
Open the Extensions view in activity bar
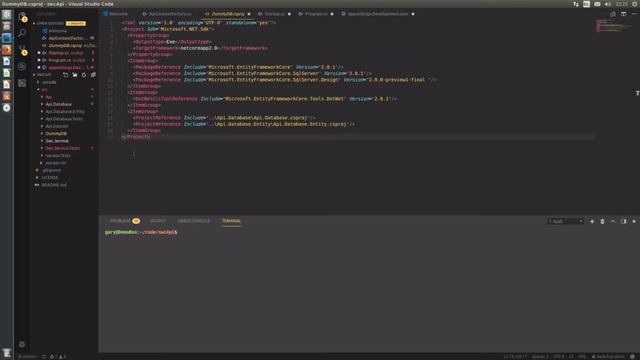[x=22, y=83]
